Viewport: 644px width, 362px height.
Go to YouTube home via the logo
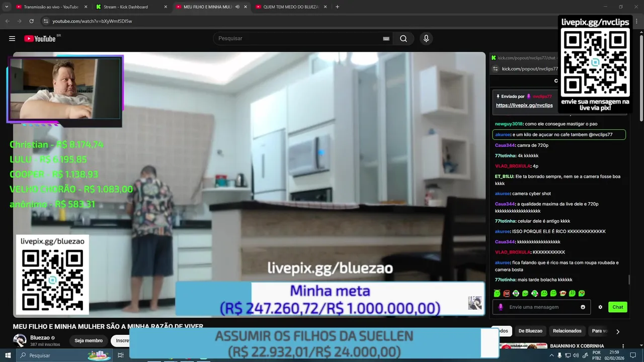click(x=40, y=39)
